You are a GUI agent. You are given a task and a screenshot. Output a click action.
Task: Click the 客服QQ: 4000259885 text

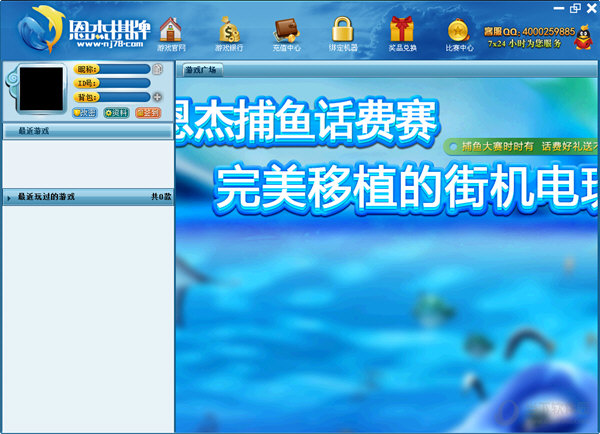[529, 32]
